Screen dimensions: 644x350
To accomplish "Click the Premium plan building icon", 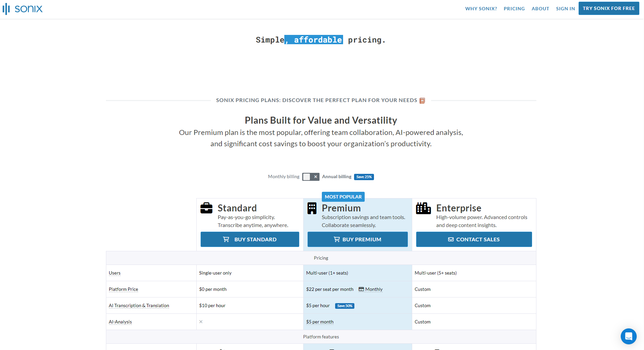I will coord(312,208).
